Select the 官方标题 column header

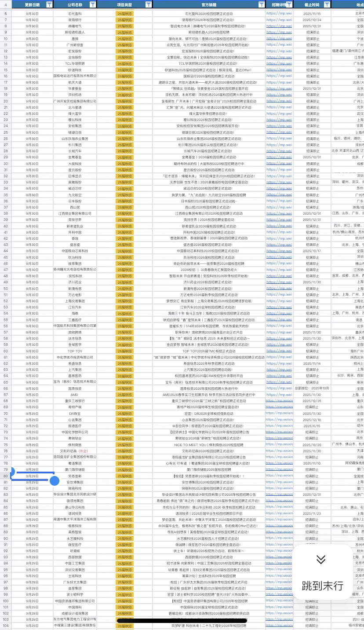point(209,4)
